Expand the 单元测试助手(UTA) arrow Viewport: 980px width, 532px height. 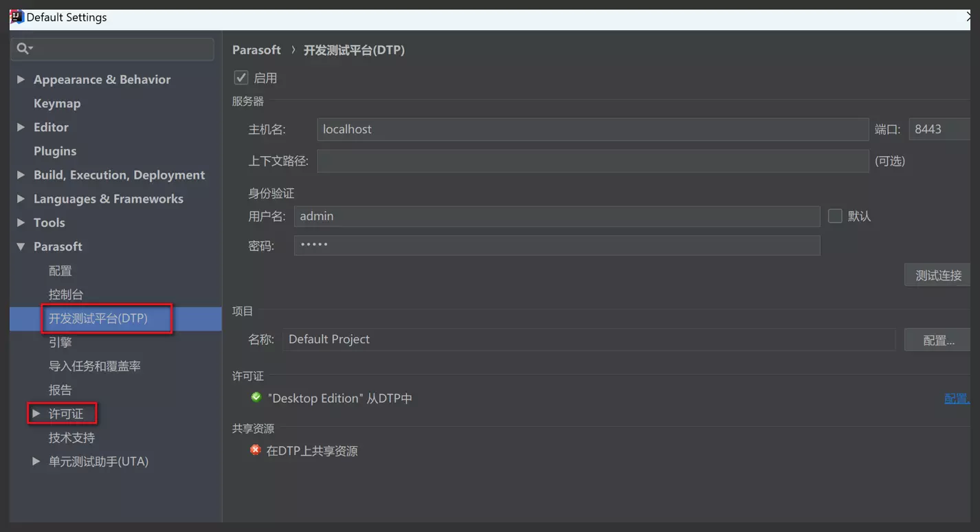click(x=36, y=461)
